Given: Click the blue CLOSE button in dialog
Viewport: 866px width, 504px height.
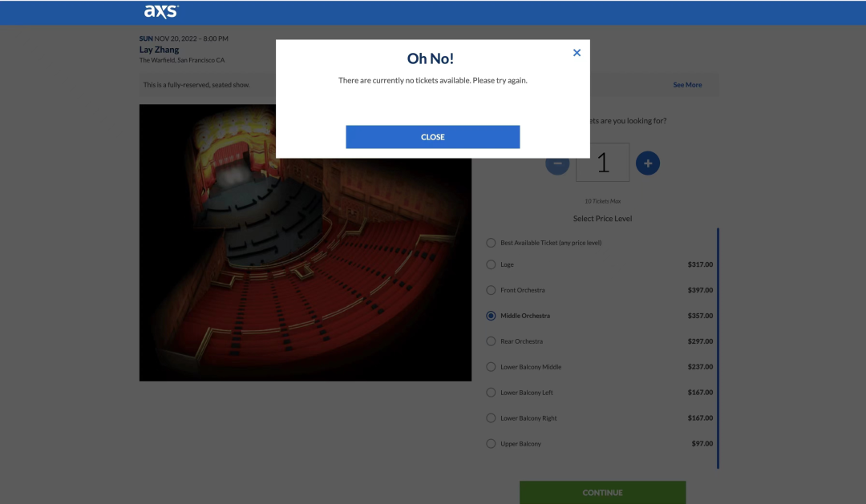Looking at the screenshot, I should [432, 137].
